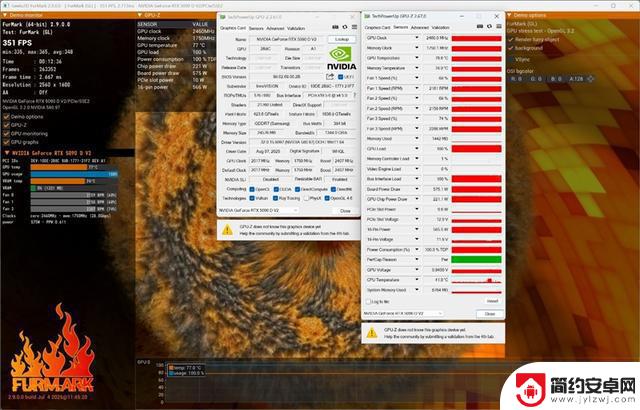Viewport: 640px width, 410px height.
Task: Click the move icon next to A:128
Action: 590,79
